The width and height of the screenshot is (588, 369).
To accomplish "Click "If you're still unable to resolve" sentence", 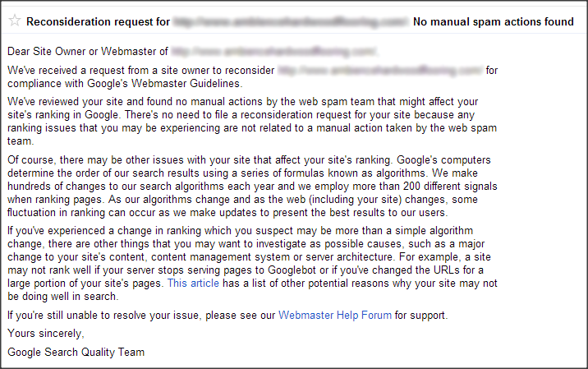I will [x=227, y=315].
